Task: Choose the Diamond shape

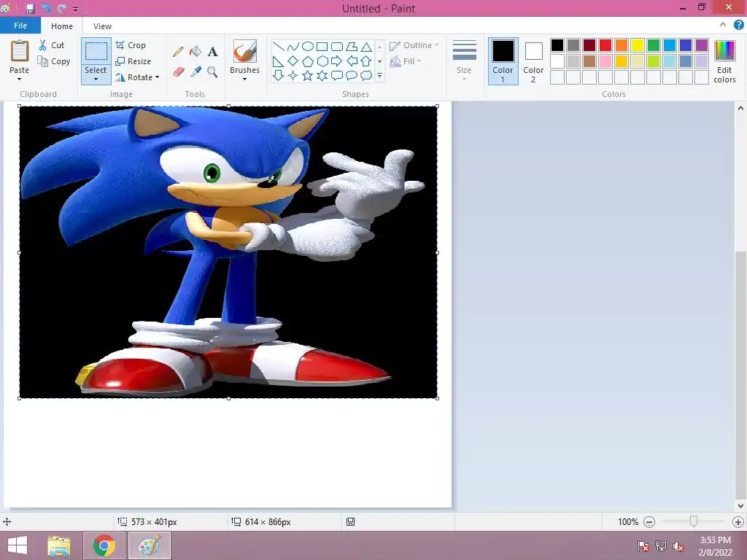Action: (x=293, y=61)
